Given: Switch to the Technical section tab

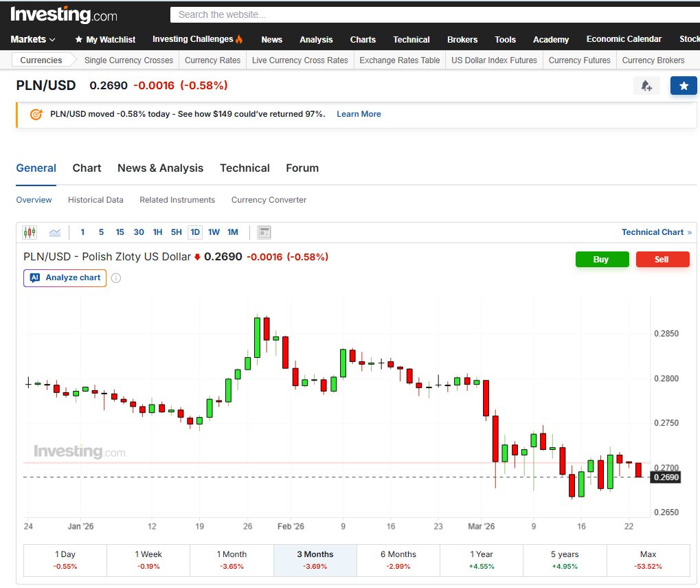Looking at the screenshot, I should click(245, 168).
